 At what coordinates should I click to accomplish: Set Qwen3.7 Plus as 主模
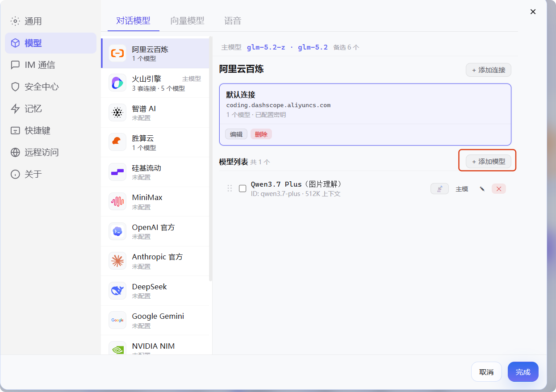[x=462, y=189]
